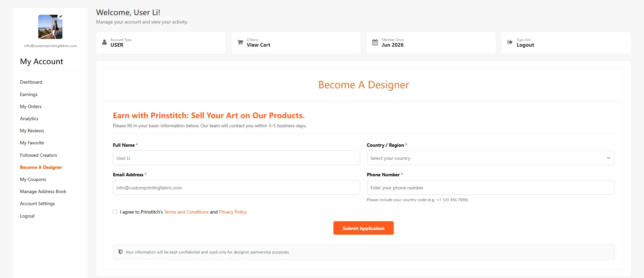This screenshot has height=278, width=644.
Task: Go to Followed Creators
Action: 39,155
